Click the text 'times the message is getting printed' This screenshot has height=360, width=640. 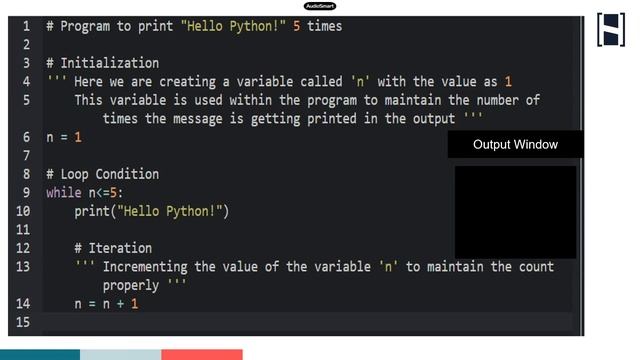click(x=229, y=119)
